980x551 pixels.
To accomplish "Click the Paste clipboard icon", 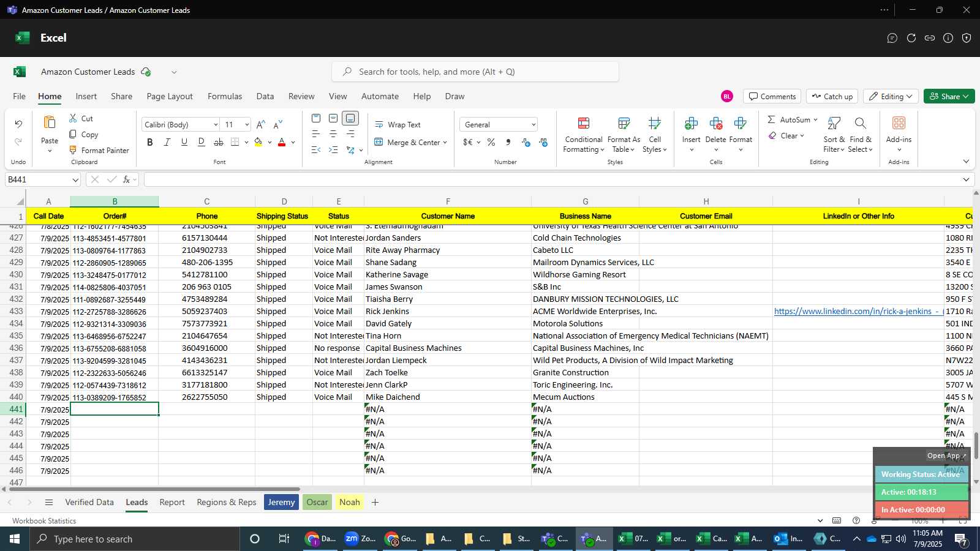I will point(50,122).
